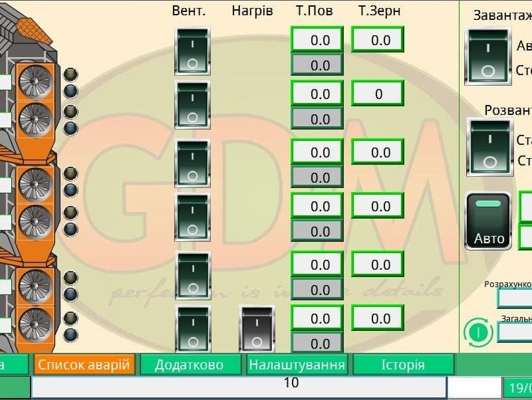
Task: Switch on the third-row Вент. rocker
Action: (x=192, y=163)
